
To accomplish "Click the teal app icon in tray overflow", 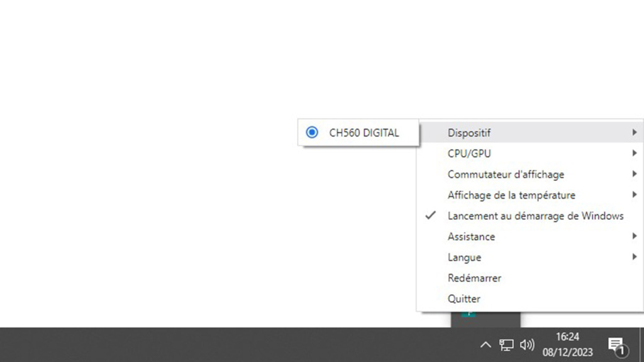I will point(469,314).
